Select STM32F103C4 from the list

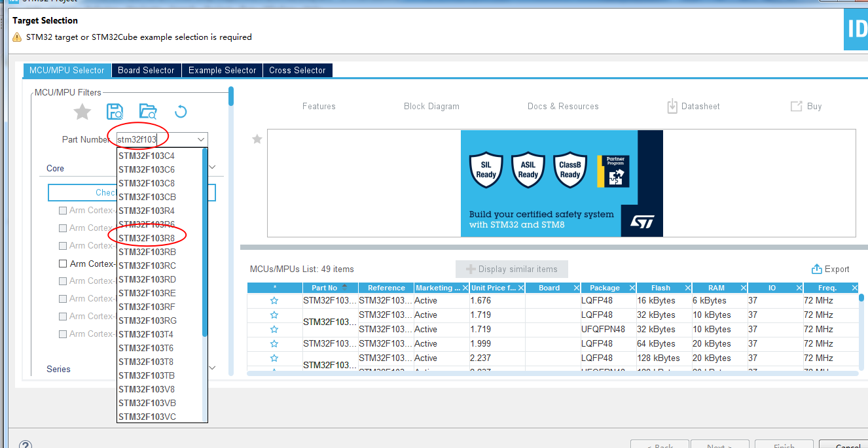click(147, 156)
